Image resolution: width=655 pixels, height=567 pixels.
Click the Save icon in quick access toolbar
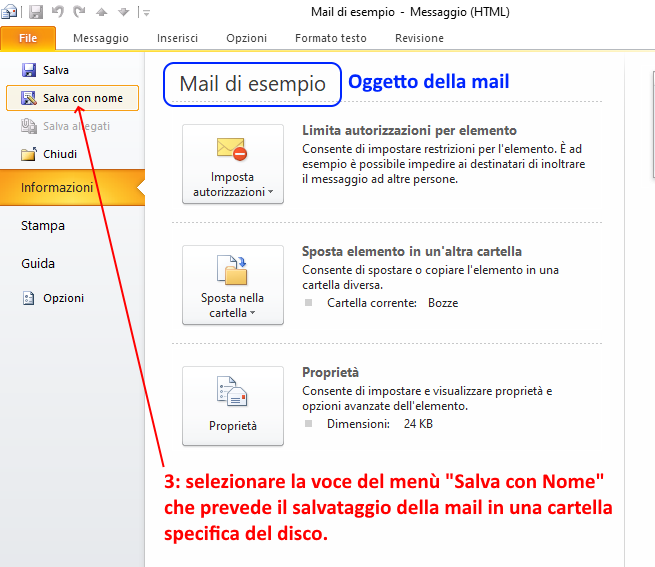click(x=36, y=12)
